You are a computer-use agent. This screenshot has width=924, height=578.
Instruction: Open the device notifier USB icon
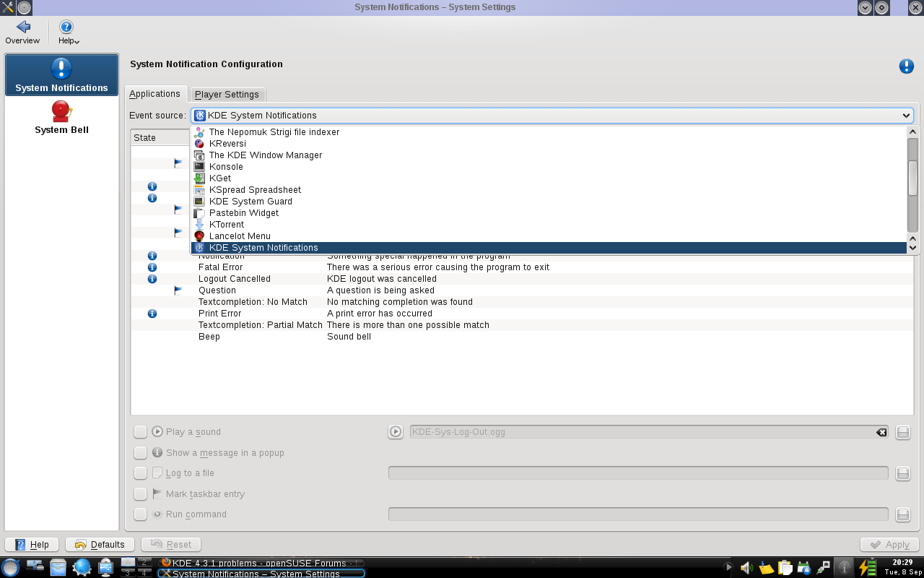tap(106, 568)
